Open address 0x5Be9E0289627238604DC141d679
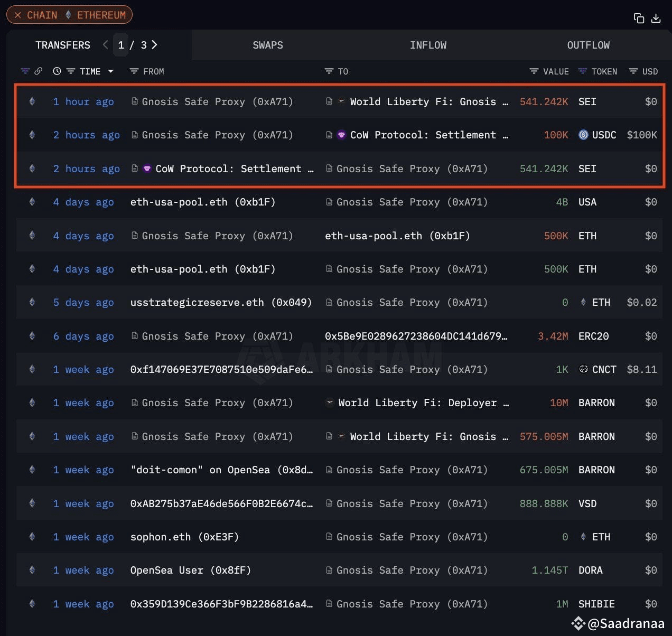672x636 pixels. coord(416,336)
